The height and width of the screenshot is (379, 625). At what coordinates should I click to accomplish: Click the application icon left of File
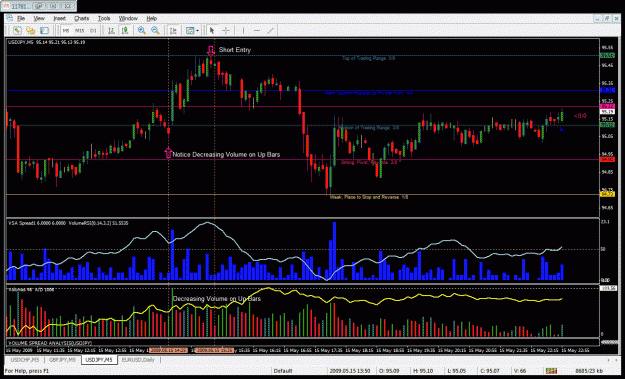point(9,18)
